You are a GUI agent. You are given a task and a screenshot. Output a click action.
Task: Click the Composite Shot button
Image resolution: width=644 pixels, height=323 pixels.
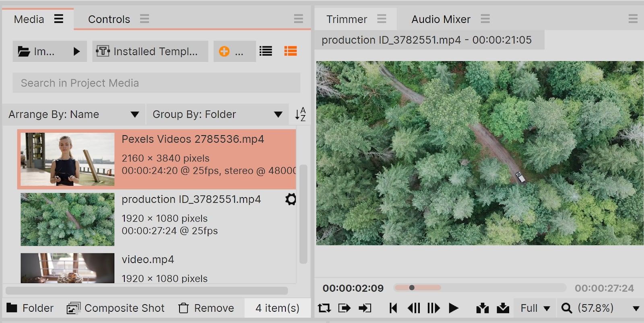pos(116,308)
